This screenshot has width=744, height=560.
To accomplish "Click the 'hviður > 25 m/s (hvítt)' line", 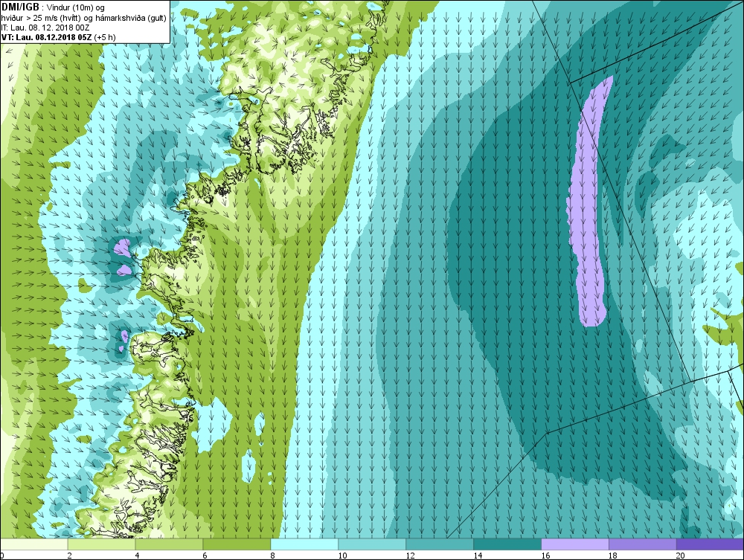I will point(45,18).
